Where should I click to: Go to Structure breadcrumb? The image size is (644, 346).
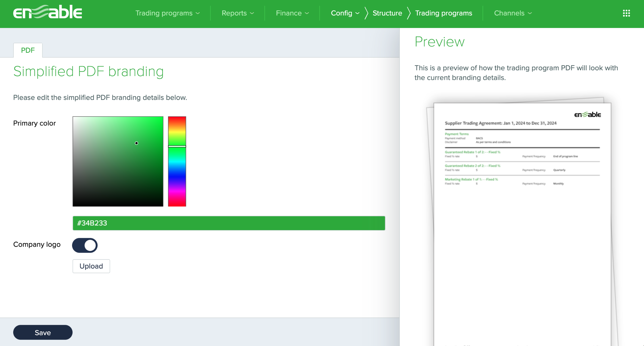[387, 13]
